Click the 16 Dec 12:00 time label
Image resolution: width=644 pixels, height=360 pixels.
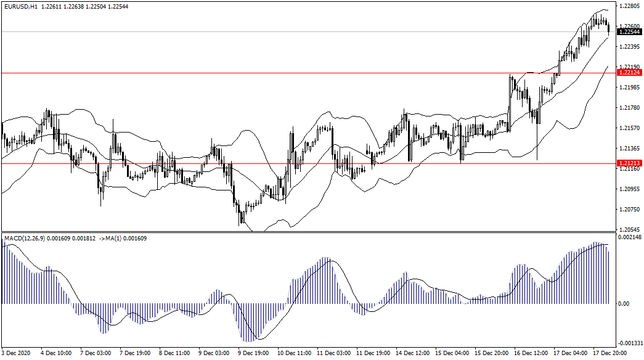pos(532,354)
